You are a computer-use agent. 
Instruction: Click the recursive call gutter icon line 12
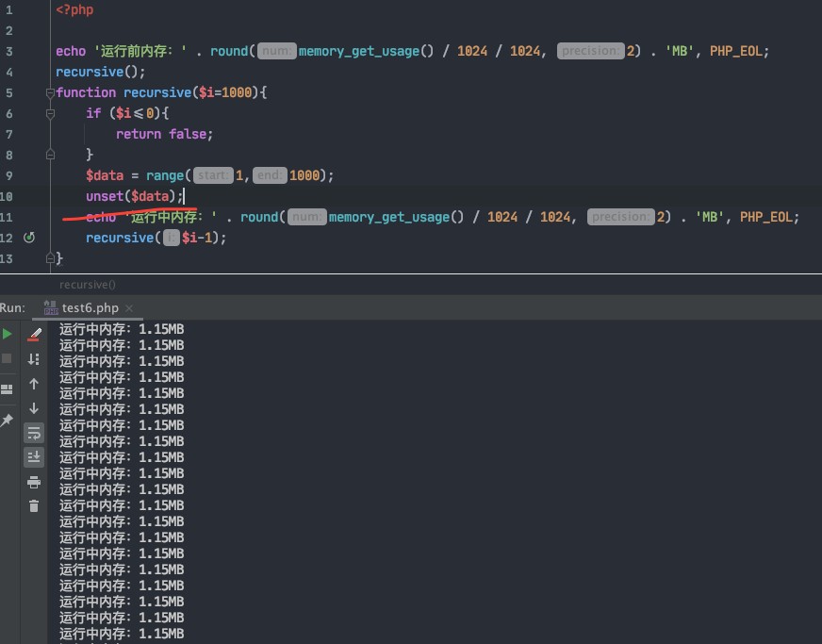click(x=29, y=238)
